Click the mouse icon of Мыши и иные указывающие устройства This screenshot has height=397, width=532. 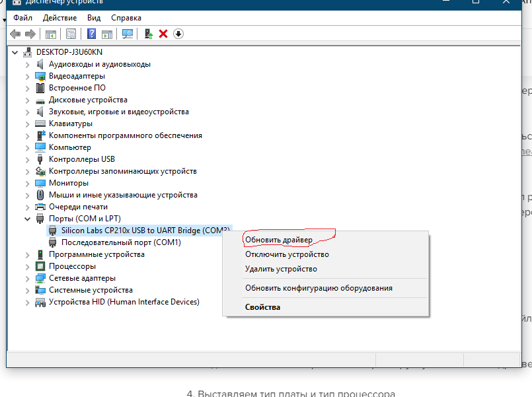click(40, 195)
